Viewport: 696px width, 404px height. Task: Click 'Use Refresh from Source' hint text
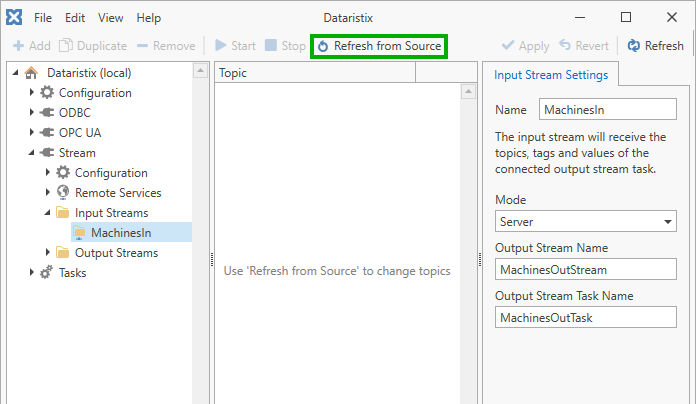click(337, 271)
